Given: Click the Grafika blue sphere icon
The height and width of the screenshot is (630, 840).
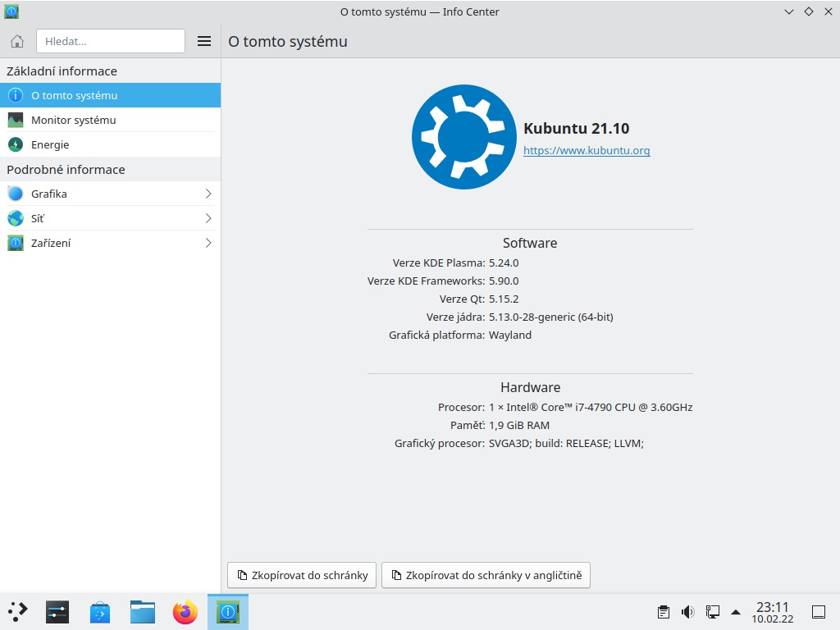Looking at the screenshot, I should click(x=16, y=194).
